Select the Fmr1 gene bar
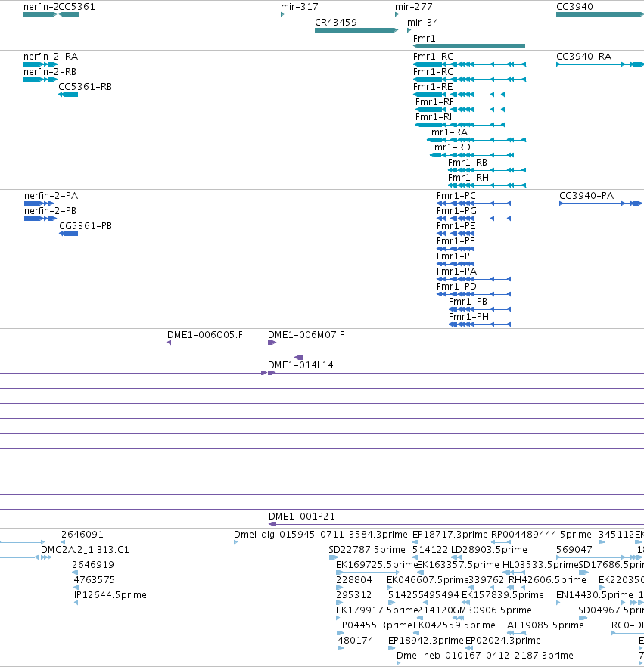The width and height of the screenshot is (644, 667). pyautogui.click(x=469, y=46)
